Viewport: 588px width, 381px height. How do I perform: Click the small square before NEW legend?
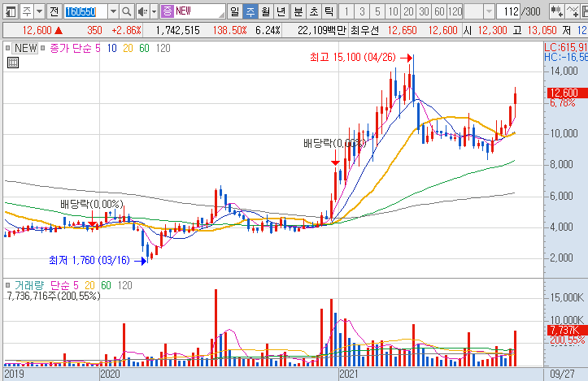7,48
